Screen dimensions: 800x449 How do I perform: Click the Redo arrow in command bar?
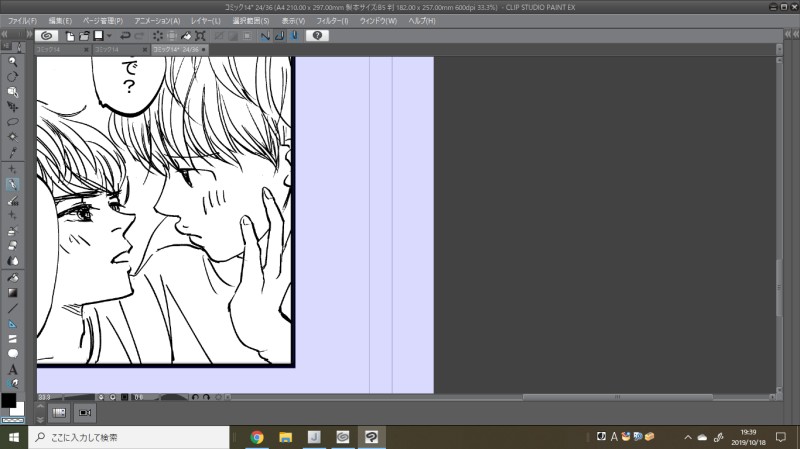tap(139, 36)
